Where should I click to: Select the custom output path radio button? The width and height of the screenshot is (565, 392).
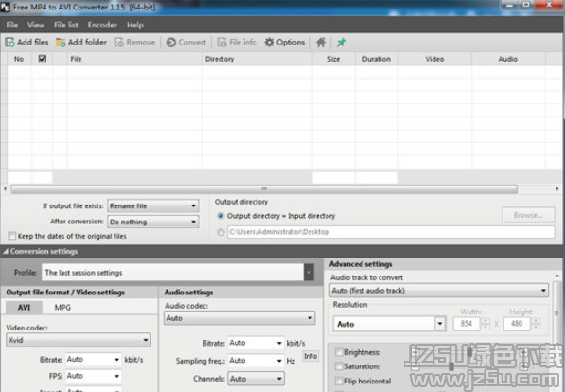(x=221, y=232)
